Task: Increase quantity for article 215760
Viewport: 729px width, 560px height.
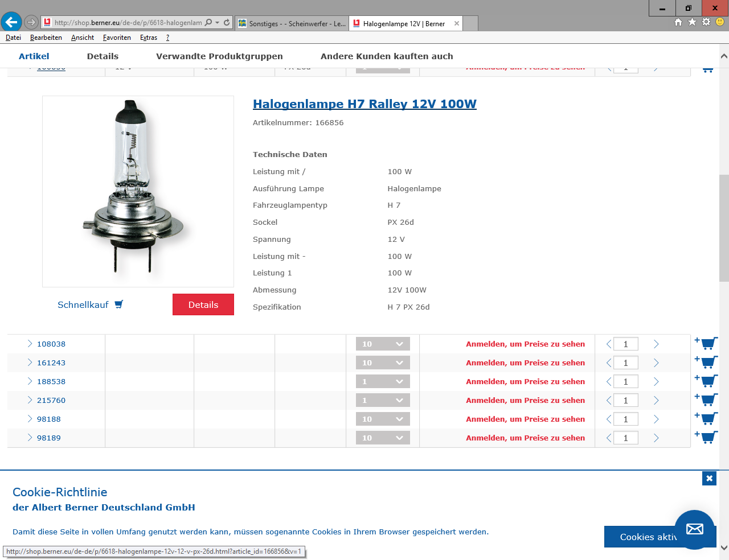Action: tap(656, 400)
